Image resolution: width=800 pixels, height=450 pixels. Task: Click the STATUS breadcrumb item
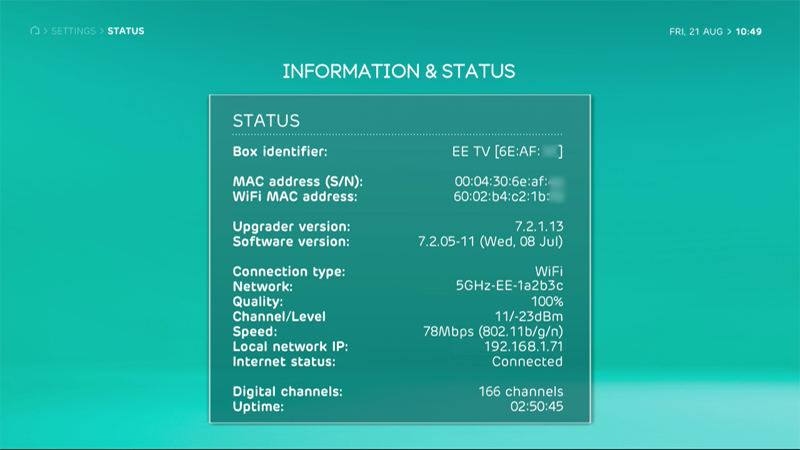click(126, 31)
